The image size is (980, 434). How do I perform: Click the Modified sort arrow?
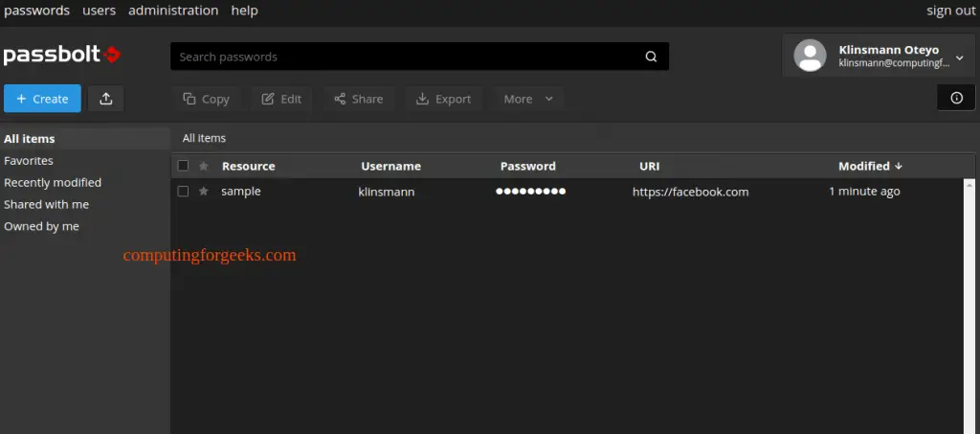pyautogui.click(x=898, y=166)
